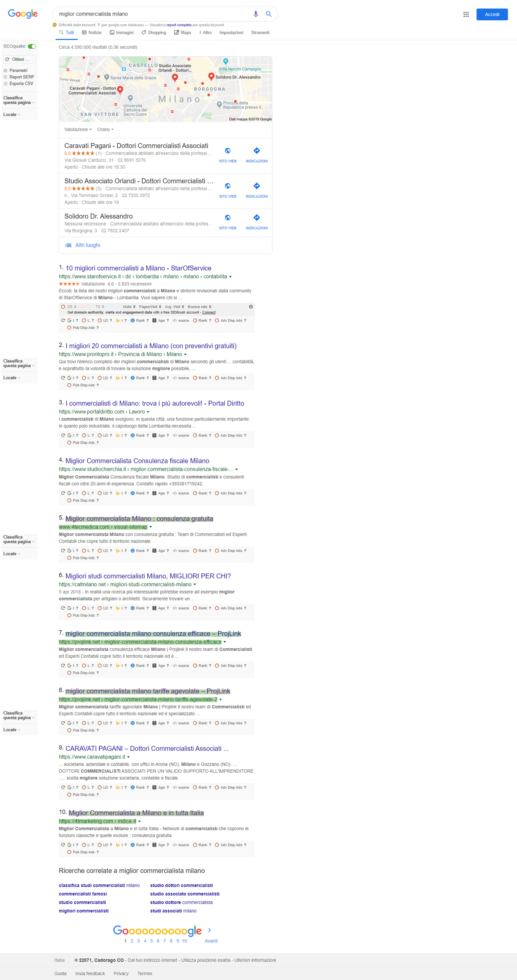This screenshot has width=517, height=980.
Task: Click the Google logo at top left
Action: (x=23, y=14)
